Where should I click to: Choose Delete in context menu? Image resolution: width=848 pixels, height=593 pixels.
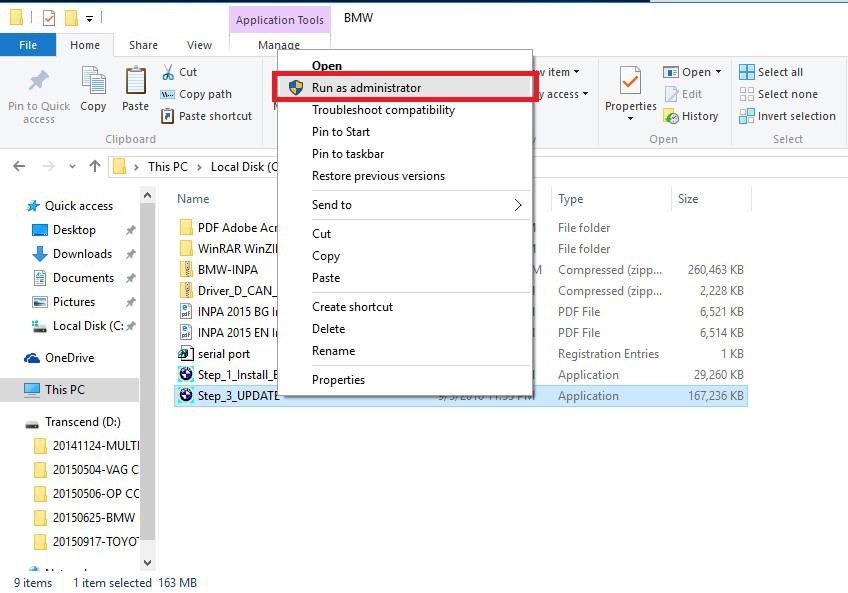[405, 329]
